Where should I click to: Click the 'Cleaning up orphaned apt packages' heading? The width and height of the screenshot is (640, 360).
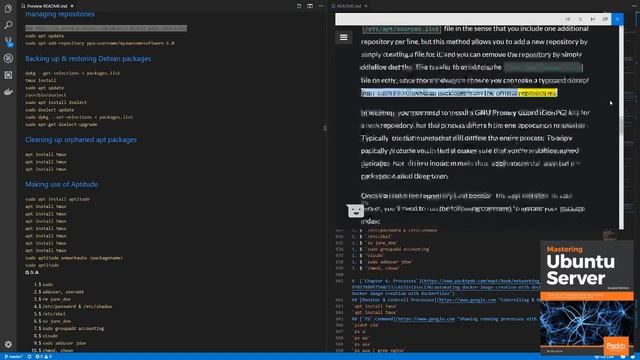(x=81, y=140)
